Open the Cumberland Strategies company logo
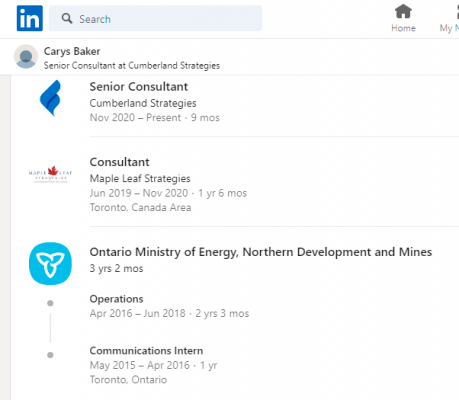 click(x=50, y=98)
